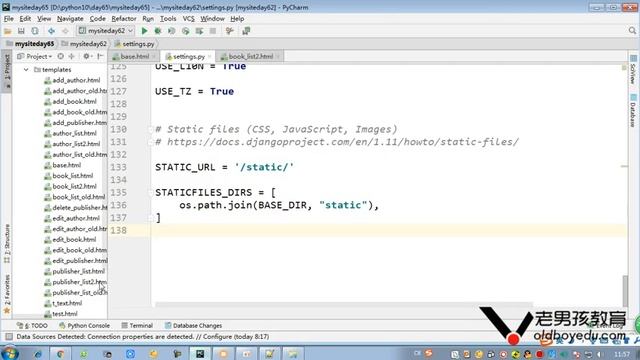Image resolution: width=640 pixels, height=360 pixels.
Task: Click the Stop process square icon
Action: click(213, 31)
